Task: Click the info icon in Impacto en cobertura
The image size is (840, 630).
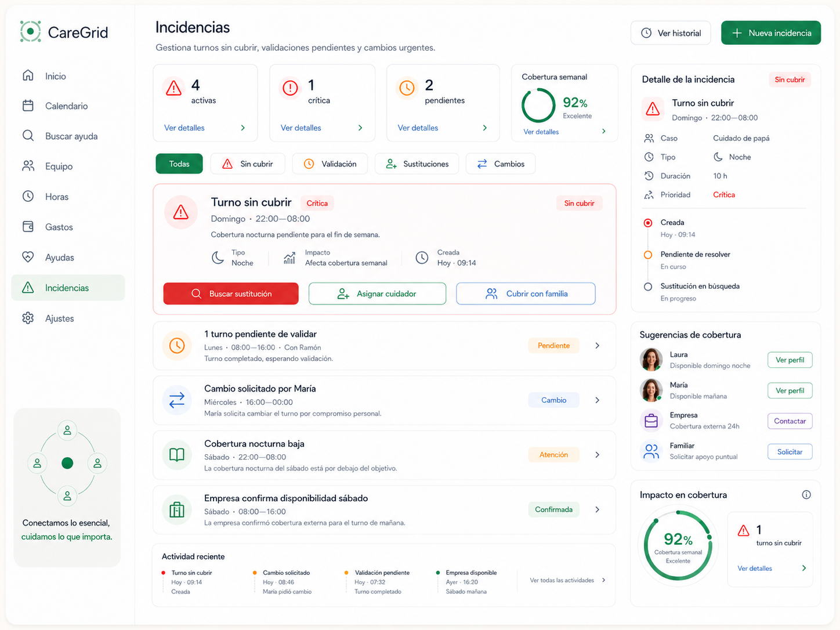Action: tap(806, 495)
